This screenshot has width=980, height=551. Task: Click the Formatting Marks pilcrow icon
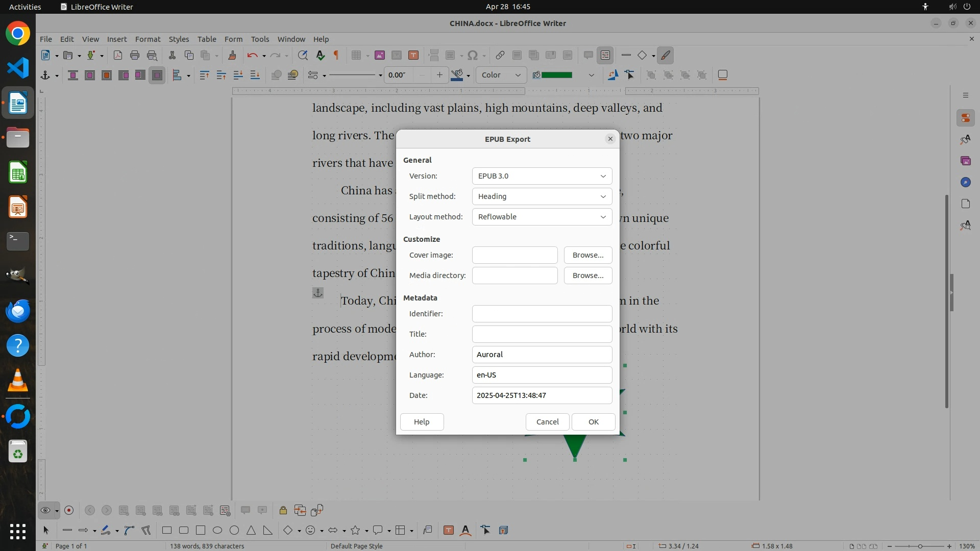[336, 55]
